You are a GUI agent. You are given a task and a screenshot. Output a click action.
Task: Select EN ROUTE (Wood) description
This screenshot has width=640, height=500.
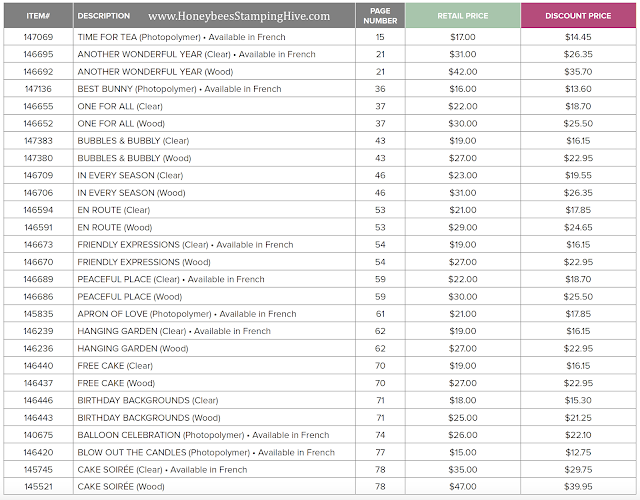(x=115, y=228)
